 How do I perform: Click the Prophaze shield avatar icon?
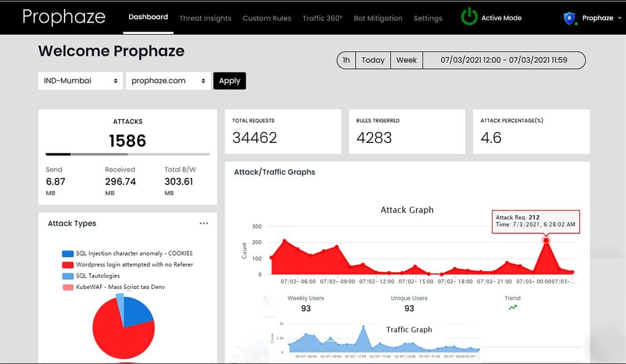pyautogui.click(x=569, y=18)
